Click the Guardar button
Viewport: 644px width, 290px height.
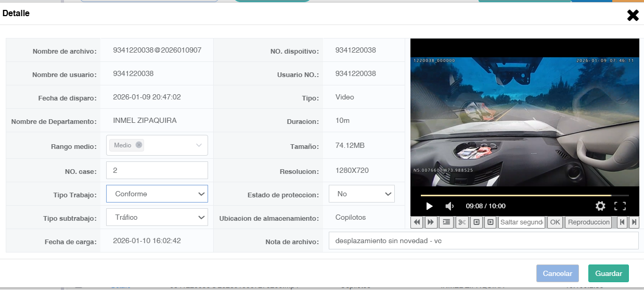coord(609,273)
